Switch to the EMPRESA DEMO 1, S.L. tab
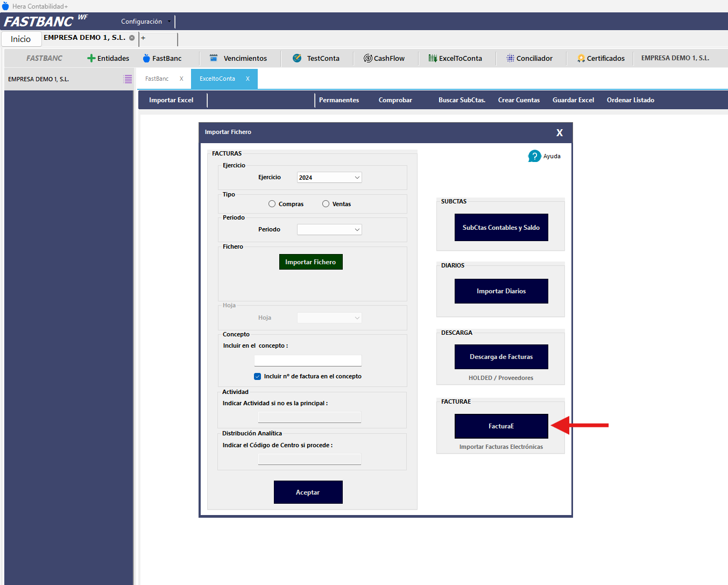 (84, 38)
